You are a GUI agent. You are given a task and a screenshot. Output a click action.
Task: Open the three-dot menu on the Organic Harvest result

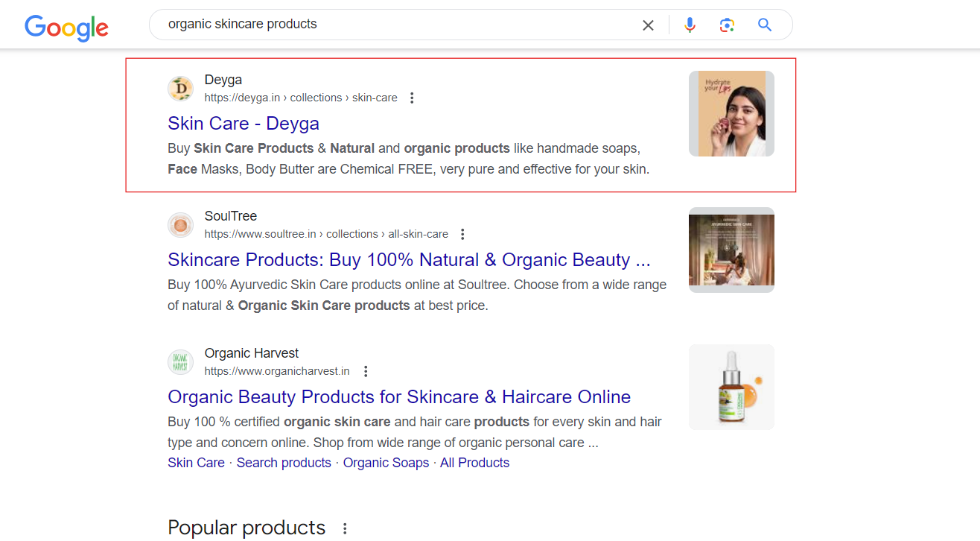366,370
